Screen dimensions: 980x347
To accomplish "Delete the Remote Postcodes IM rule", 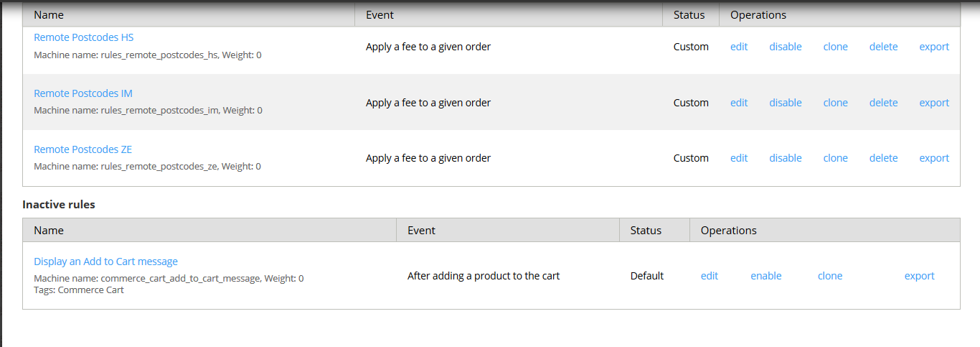I will coord(883,103).
